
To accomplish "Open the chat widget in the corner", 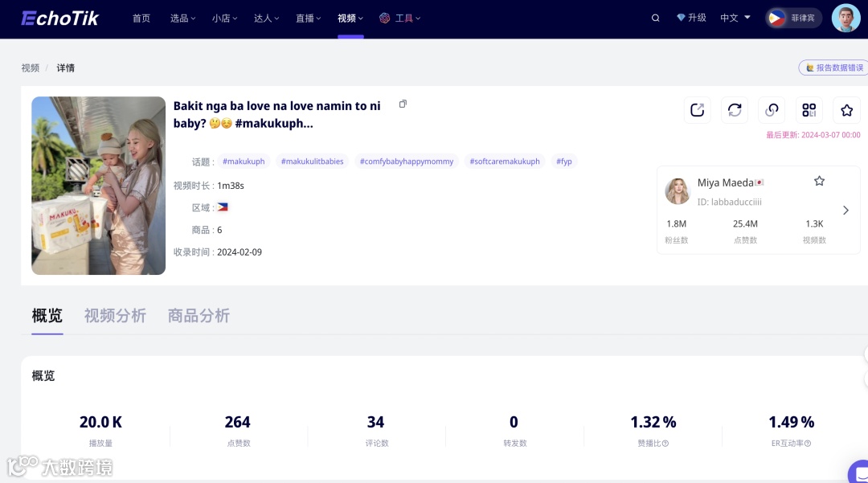I will pyautogui.click(x=860, y=473).
